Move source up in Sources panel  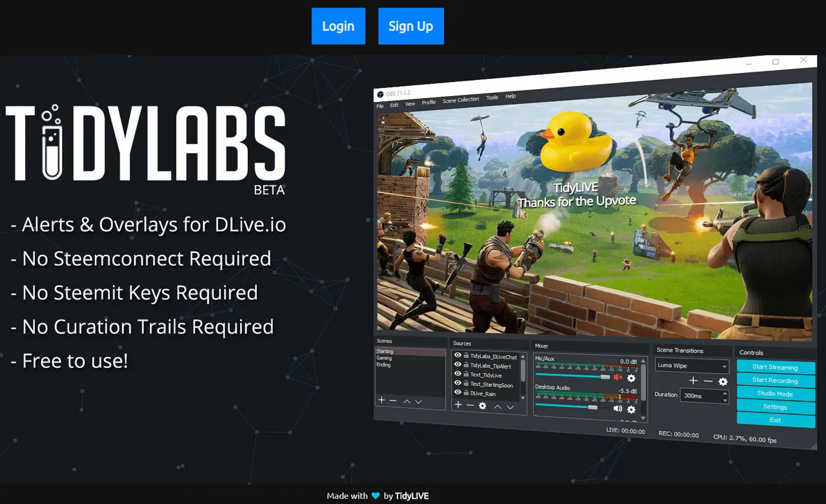coord(498,407)
